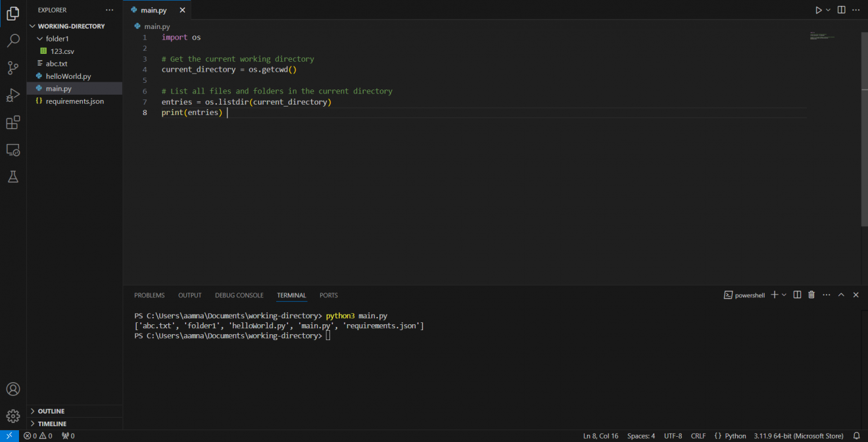868x442 pixels.
Task: Open the notifications bell in status bar
Action: (857, 435)
